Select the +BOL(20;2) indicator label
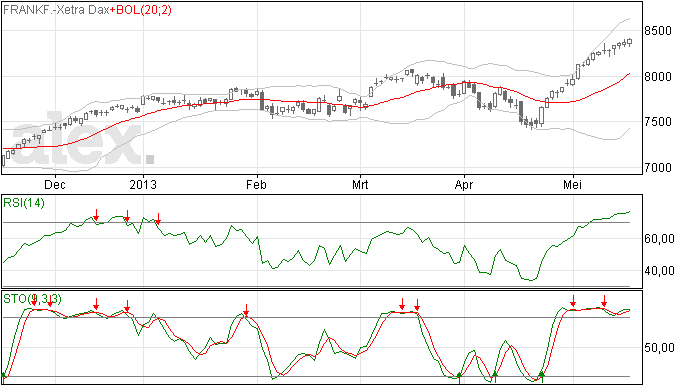Image resolution: width=690 pixels, height=387 pixels. click(x=140, y=10)
